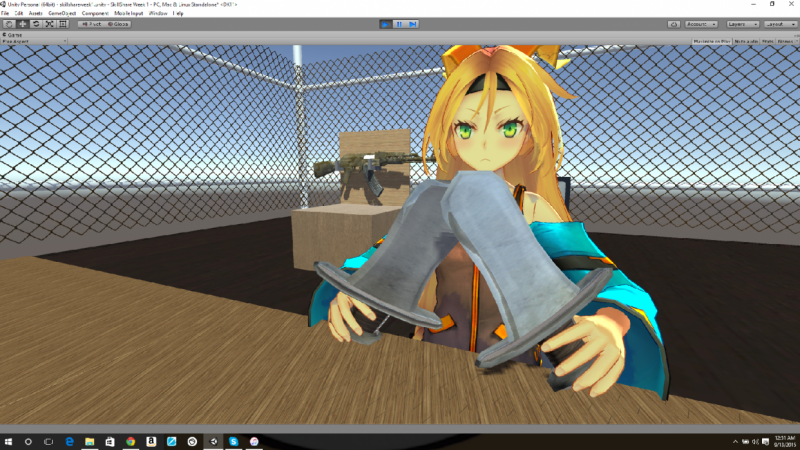Screen dimensions: 800x450
Task: Stop play mode with the Play button
Action: pos(386,24)
